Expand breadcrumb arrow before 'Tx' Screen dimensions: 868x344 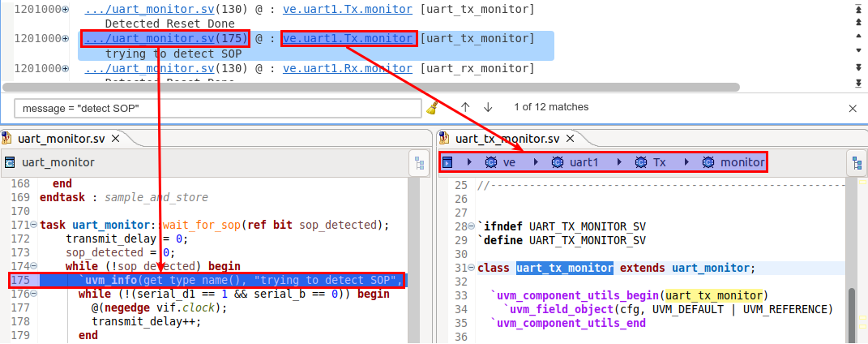tap(619, 163)
